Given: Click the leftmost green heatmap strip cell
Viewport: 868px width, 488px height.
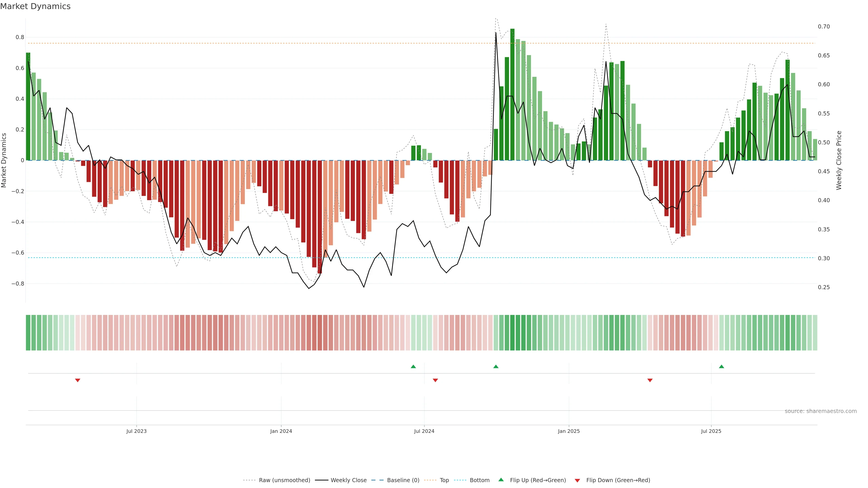Looking at the screenshot, I should (28, 332).
